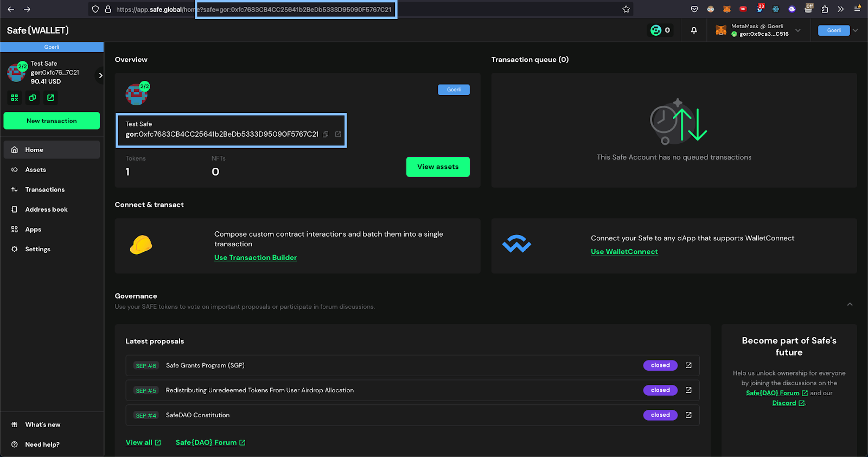Open the notifications bell

click(x=694, y=30)
